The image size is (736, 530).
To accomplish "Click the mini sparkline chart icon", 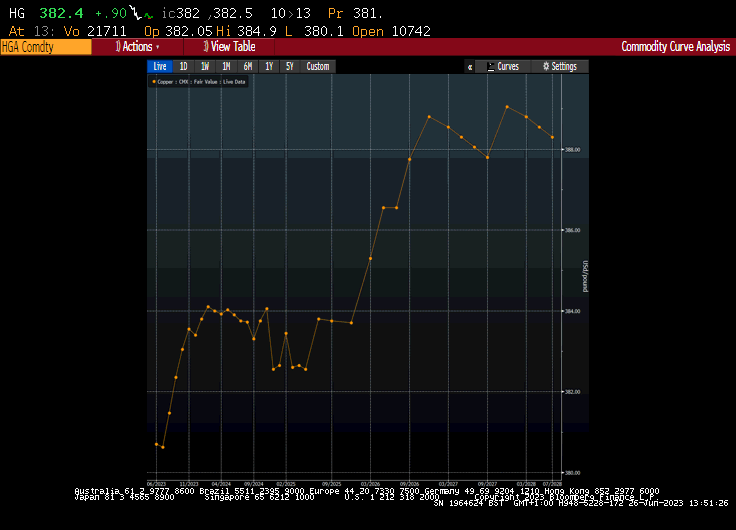I will coord(148,15).
